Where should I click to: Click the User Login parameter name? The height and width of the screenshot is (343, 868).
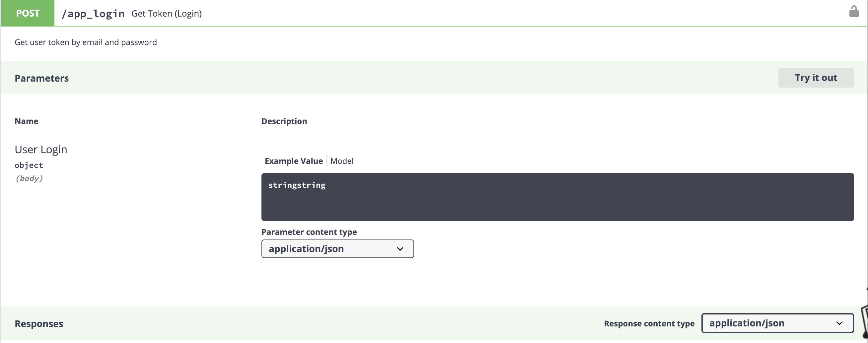click(x=41, y=150)
